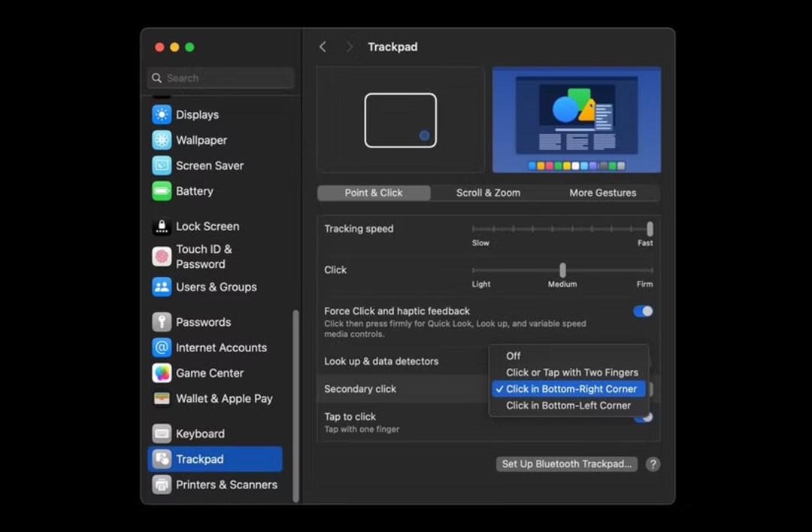The width and height of the screenshot is (812, 532).
Task: Click the Tap to click label
Action: pyautogui.click(x=350, y=416)
